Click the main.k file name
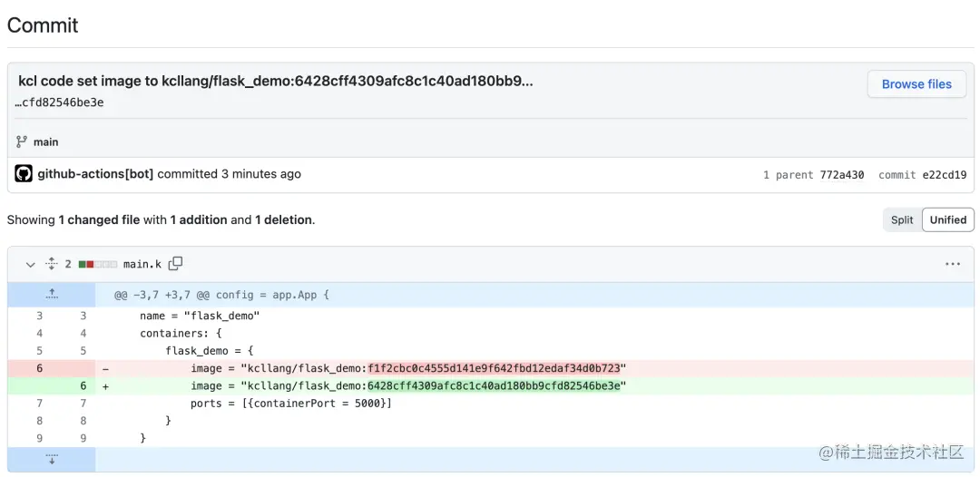This screenshot has height=477, width=980. (142, 265)
